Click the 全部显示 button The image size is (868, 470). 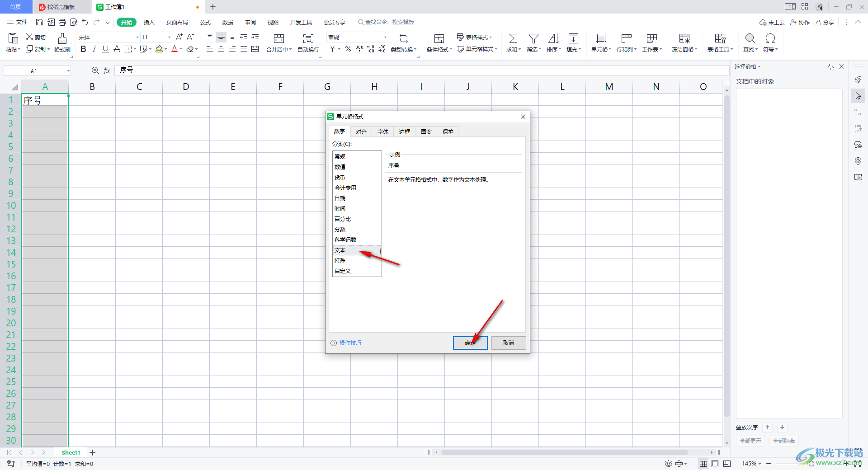(750, 441)
